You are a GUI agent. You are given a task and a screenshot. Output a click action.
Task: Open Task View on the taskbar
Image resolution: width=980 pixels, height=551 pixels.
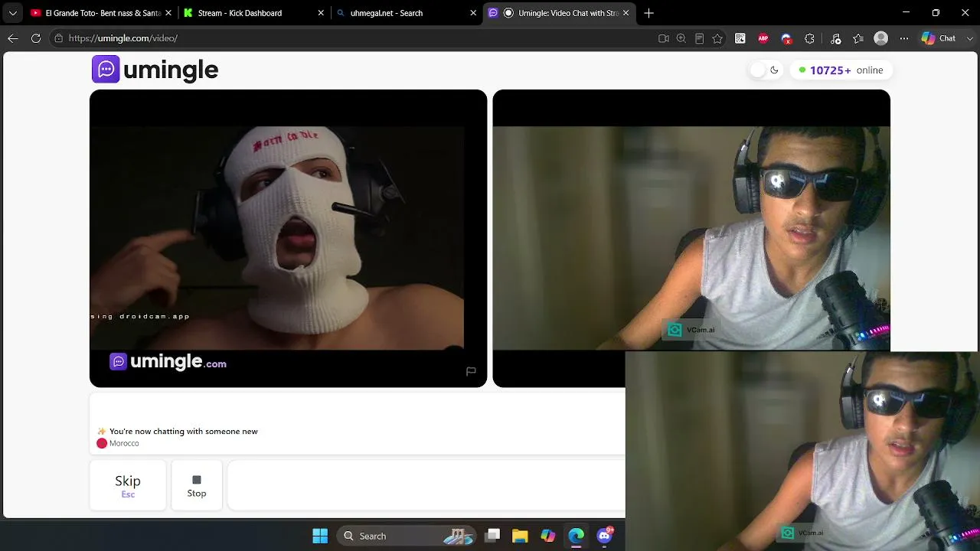coord(492,536)
